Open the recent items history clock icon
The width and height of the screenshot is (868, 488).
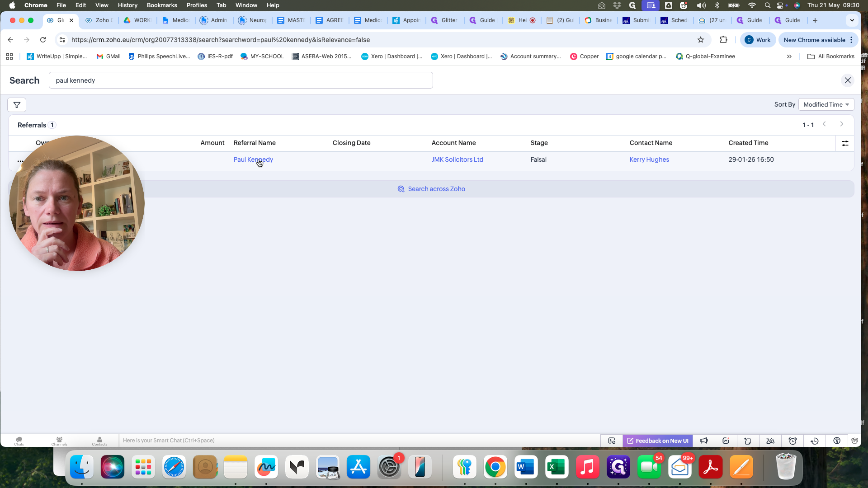coord(815,441)
